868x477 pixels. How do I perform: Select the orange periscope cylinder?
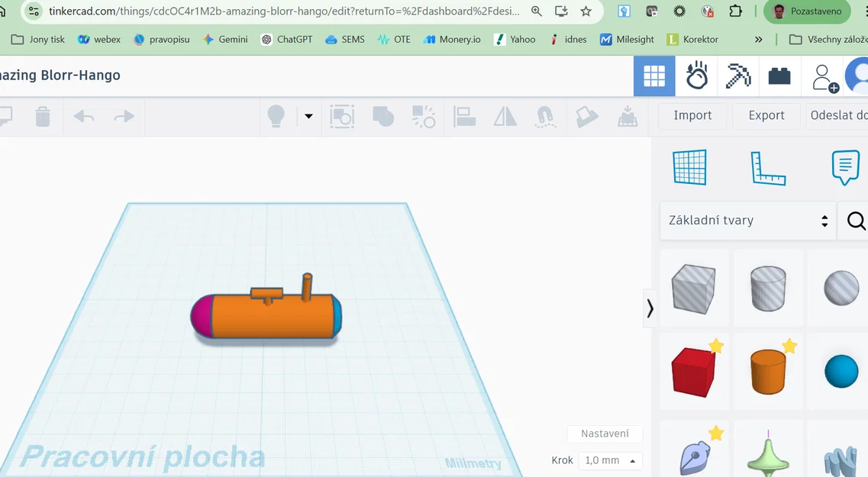307,287
